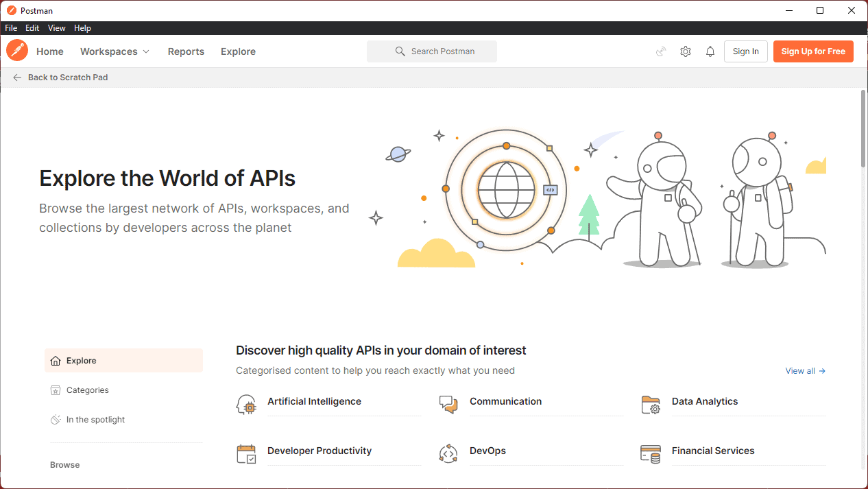Open the View menu
This screenshot has height=489, width=868.
point(57,28)
